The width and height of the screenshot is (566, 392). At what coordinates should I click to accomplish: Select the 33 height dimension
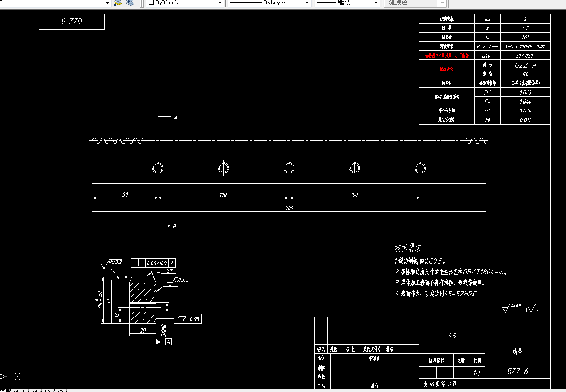pyautogui.click(x=109, y=301)
